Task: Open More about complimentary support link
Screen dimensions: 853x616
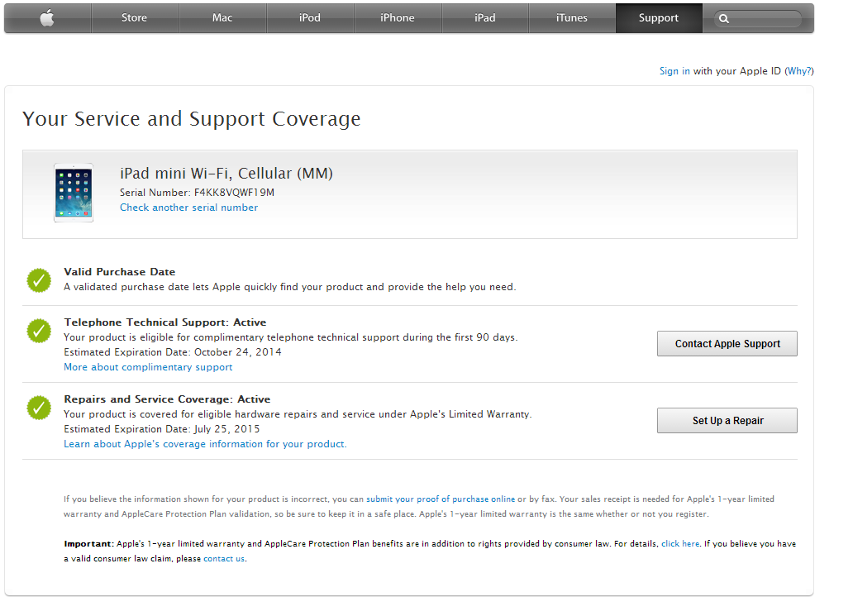Action: [148, 367]
